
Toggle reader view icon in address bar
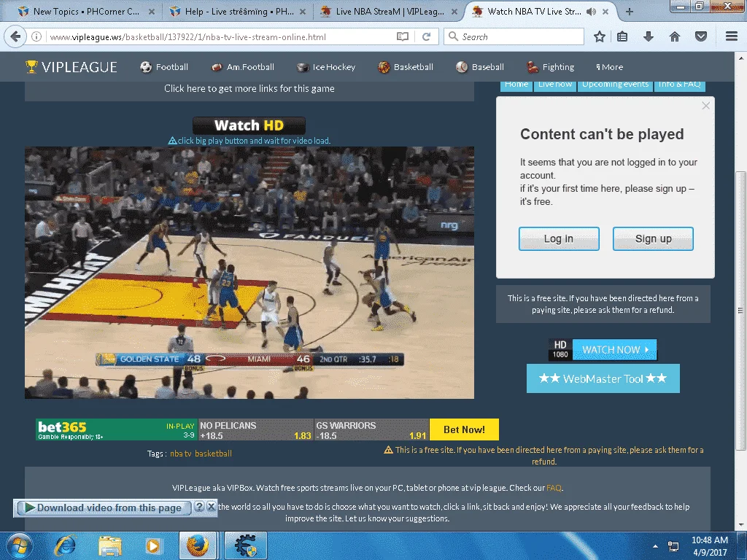pyautogui.click(x=403, y=36)
